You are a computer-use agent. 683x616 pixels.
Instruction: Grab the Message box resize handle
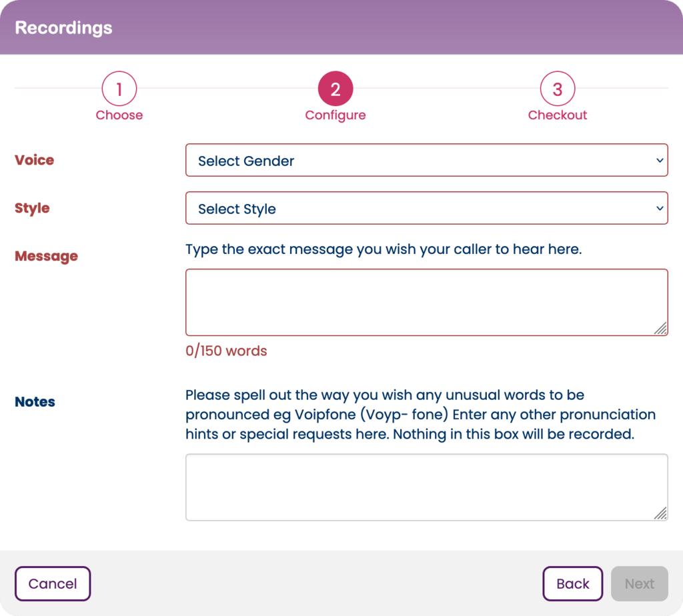660,328
